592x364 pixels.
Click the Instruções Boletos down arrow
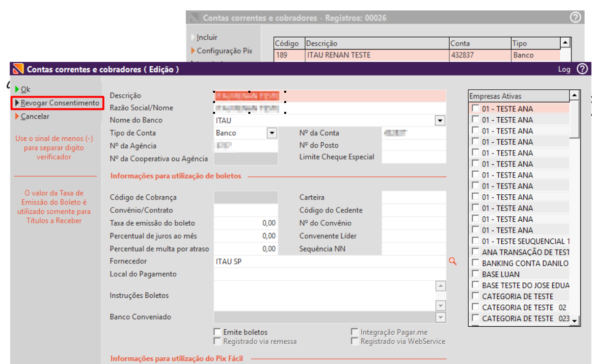[x=441, y=306]
